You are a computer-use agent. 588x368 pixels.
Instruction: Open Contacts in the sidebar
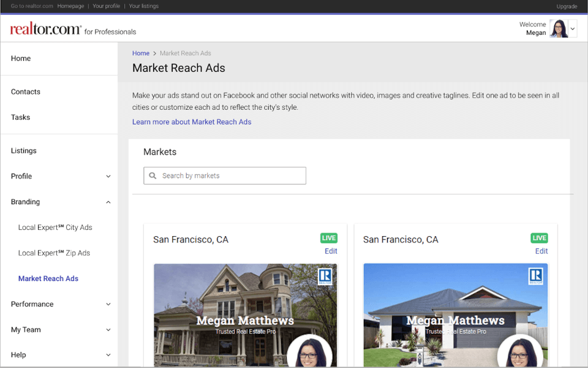tap(26, 91)
